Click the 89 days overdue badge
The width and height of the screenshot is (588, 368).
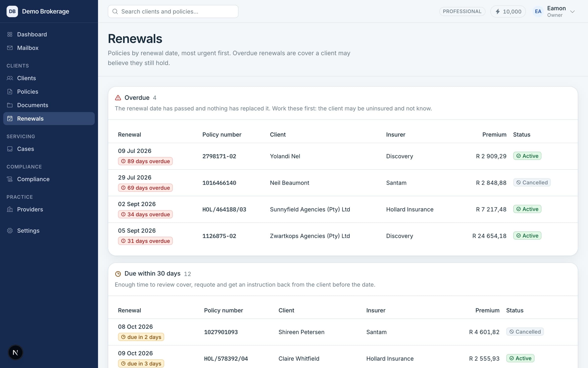pyautogui.click(x=145, y=161)
